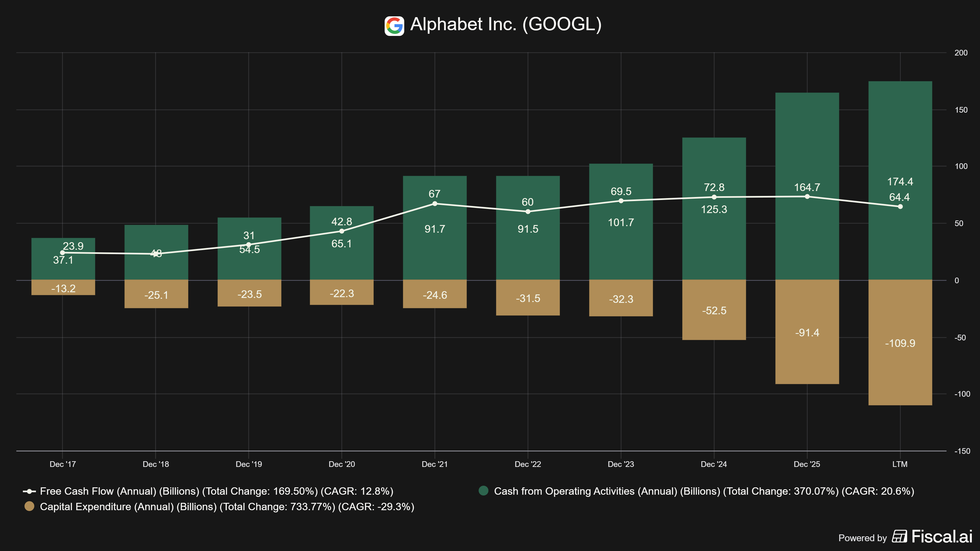Click the LTM x-axis label

pyautogui.click(x=900, y=464)
